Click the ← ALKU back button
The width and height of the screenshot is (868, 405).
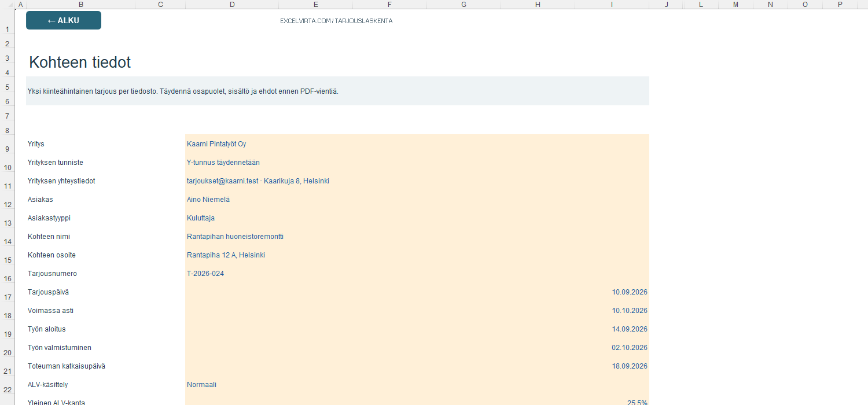point(64,20)
